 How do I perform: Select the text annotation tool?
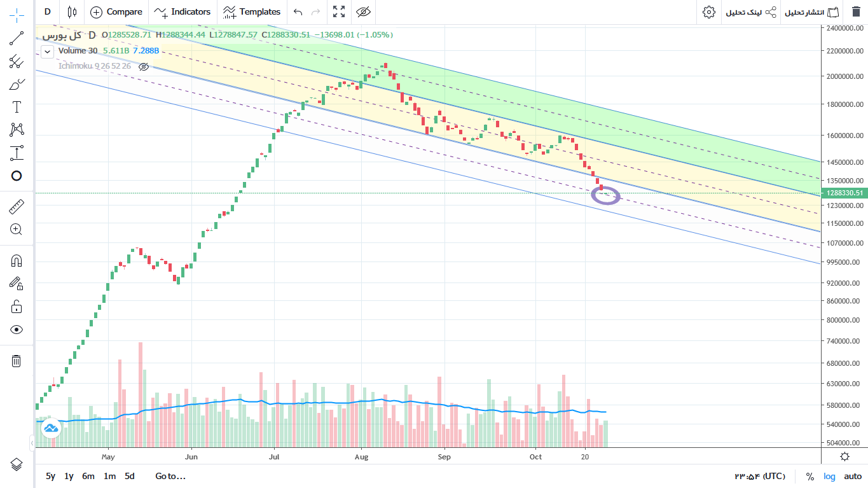17,107
